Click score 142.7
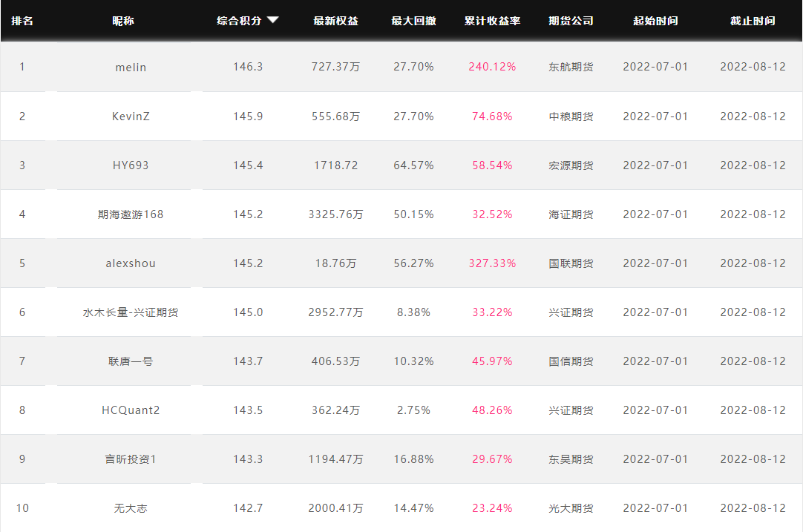The width and height of the screenshot is (803, 532). pyautogui.click(x=248, y=508)
